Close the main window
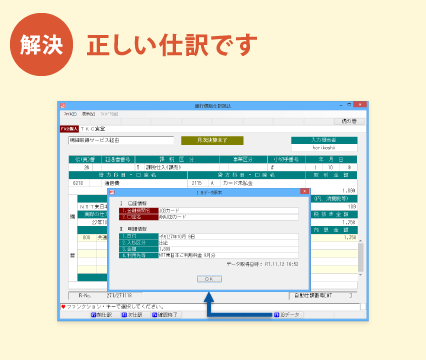Image resolution: width=426 pixels, height=360 pixels. point(360,105)
